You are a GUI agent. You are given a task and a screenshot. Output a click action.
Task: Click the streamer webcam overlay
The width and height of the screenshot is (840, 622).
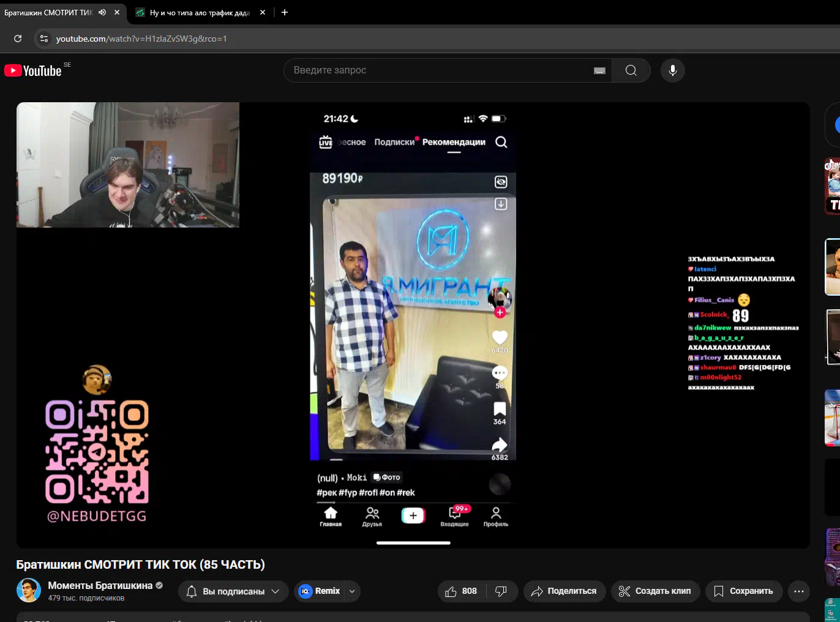tap(128, 165)
